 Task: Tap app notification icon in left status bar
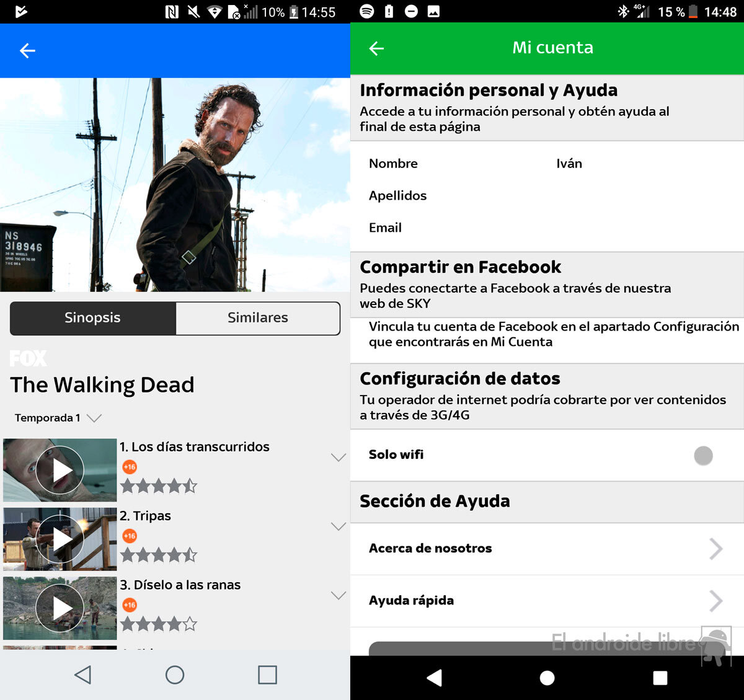point(21,12)
